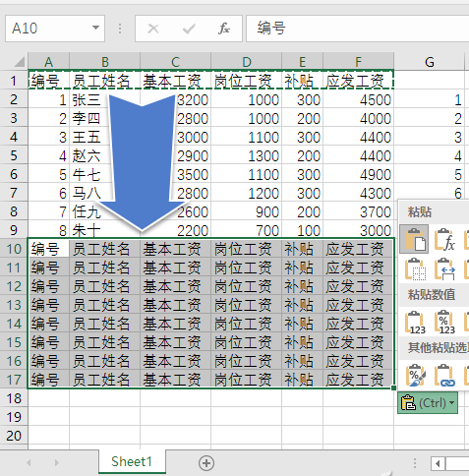Select row 20 header
Image resolution: width=469 pixels, height=476 pixels.
(14, 436)
